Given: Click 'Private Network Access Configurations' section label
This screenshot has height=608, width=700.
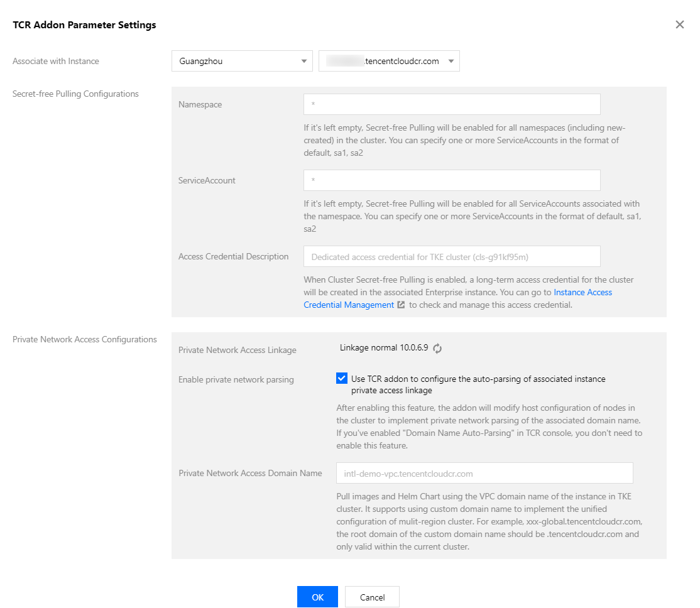Looking at the screenshot, I should coord(84,339).
